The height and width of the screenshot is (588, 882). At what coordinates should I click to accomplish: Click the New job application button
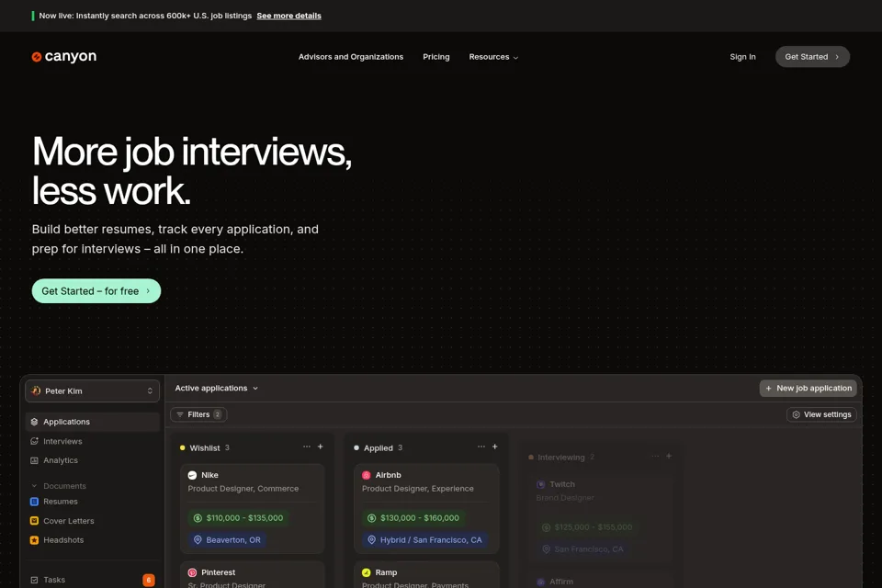pos(808,389)
